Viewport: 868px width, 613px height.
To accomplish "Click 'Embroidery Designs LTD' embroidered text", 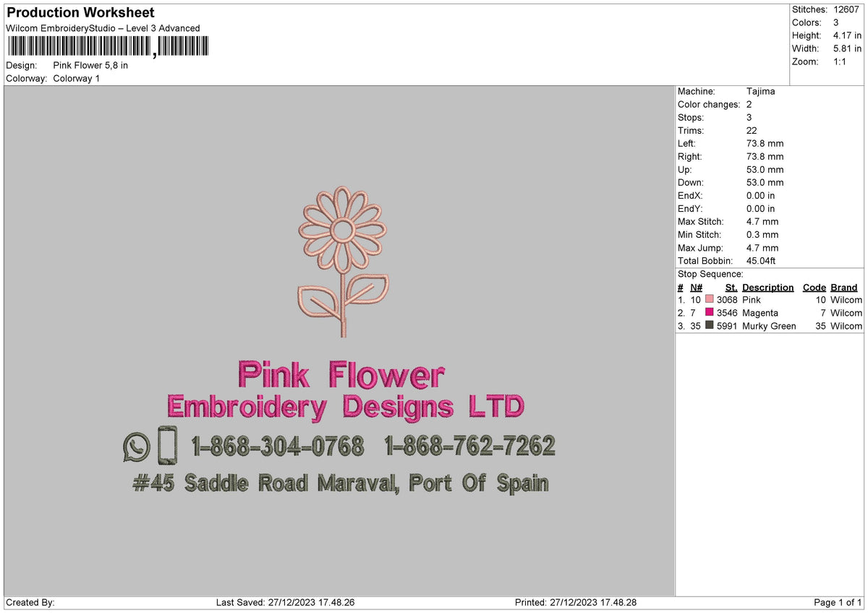I will 345,407.
